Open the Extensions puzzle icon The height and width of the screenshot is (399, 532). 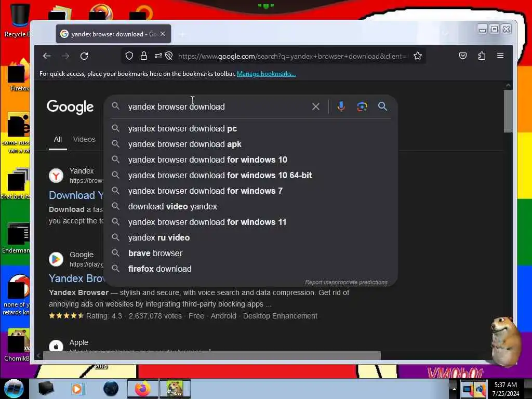click(x=482, y=56)
